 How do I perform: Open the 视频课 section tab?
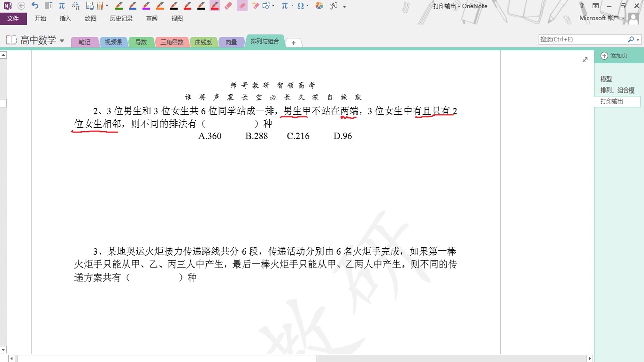[114, 42]
